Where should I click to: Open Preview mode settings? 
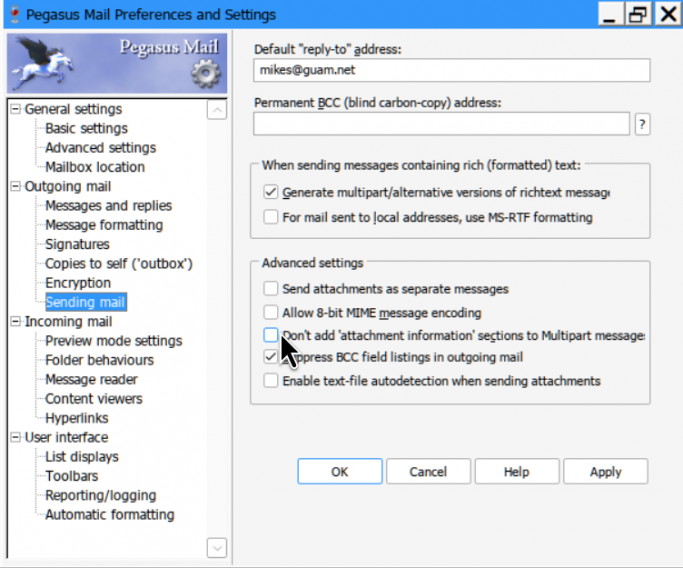[114, 341]
